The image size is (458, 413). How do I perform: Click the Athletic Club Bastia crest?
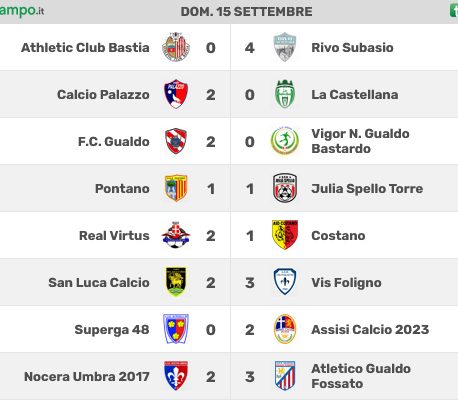pyautogui.click(x=176, y=47)
